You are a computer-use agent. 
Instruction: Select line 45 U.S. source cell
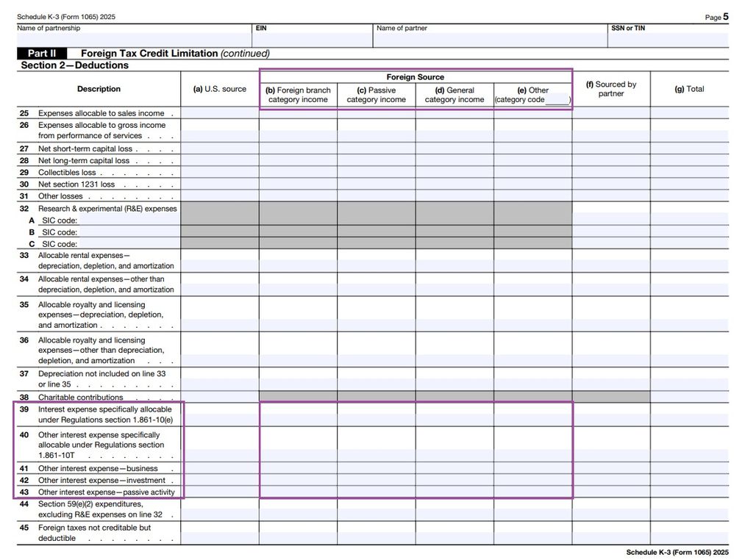pos(219,533)
